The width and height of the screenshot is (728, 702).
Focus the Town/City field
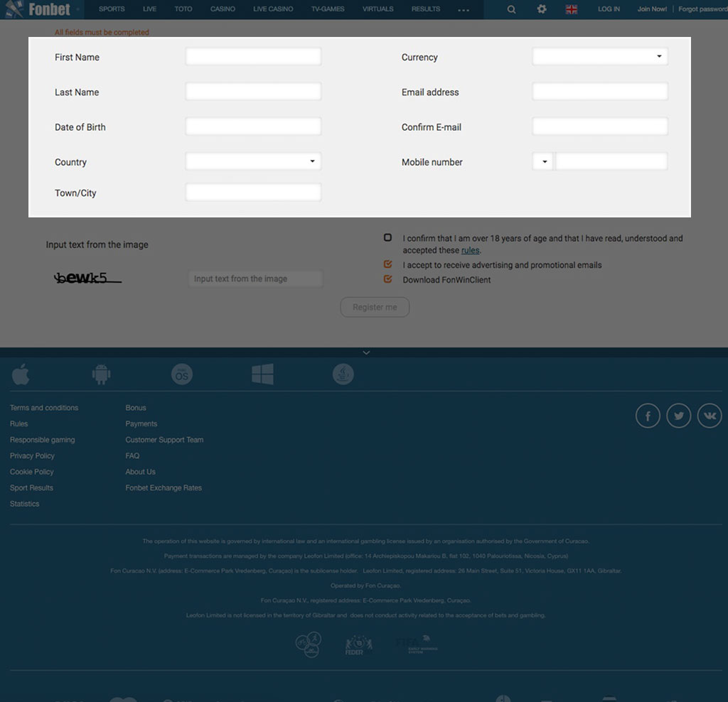pos(254,192)
